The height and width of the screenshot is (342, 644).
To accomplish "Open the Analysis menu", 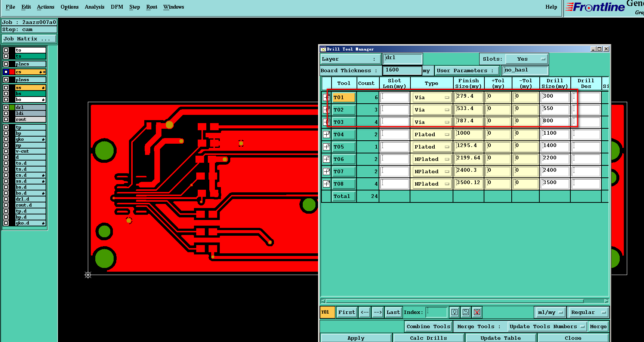I will pyautogui.click(x=94, y=7).
